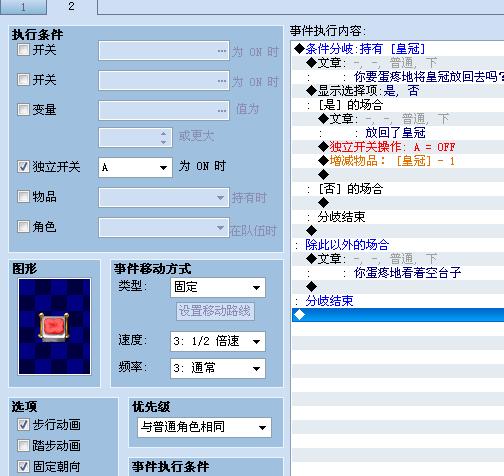Select the 除此以外的场合 line
504x476 pixels.
coord(398,245)
